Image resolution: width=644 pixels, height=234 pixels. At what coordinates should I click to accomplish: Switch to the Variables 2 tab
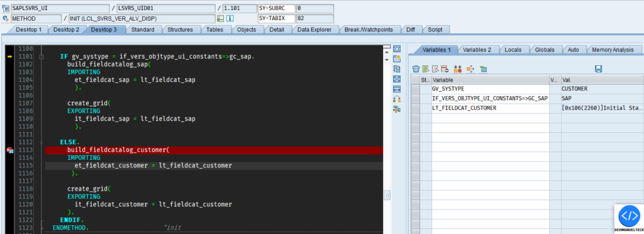pos(477,50)
